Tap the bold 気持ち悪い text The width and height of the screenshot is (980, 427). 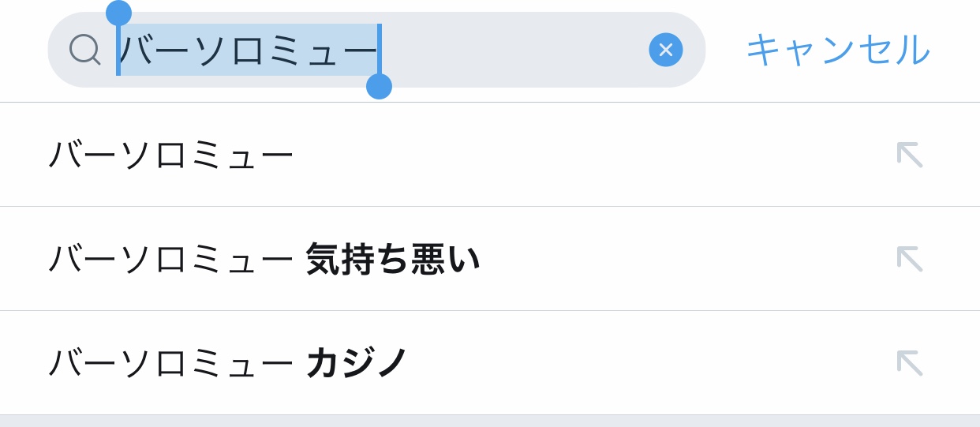[392, 259]
